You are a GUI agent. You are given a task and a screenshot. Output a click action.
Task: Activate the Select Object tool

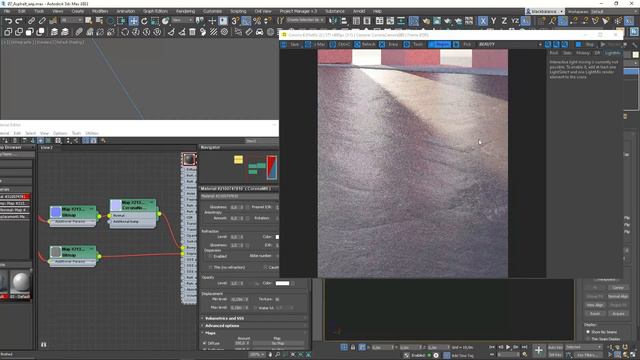[89, 21]
